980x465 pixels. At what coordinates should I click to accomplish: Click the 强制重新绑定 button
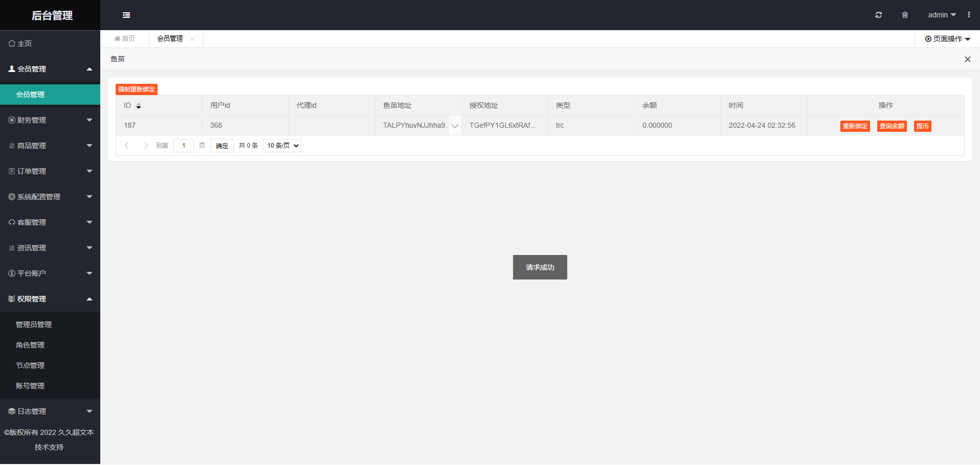pyautogui.click(x=137, y=89)
